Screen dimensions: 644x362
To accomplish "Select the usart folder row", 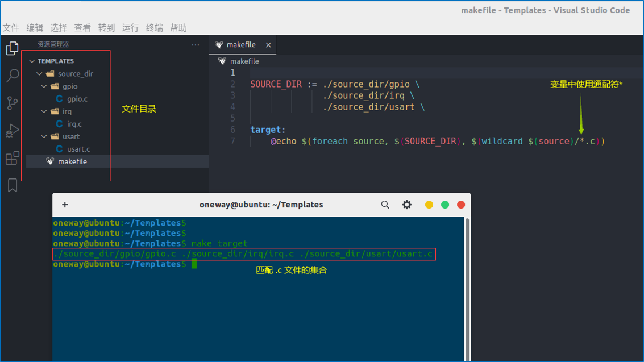I will point(117,136).
